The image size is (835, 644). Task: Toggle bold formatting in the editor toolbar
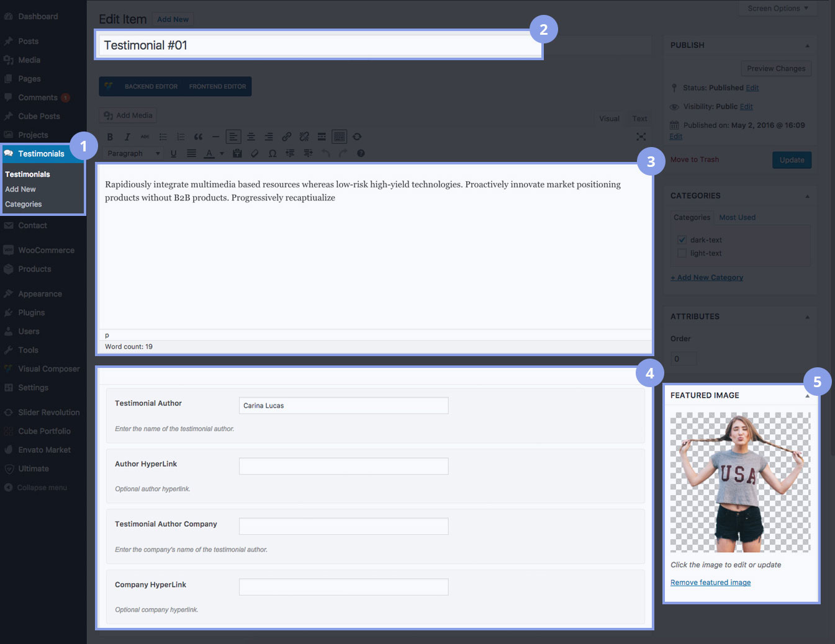tap(110, 137)
